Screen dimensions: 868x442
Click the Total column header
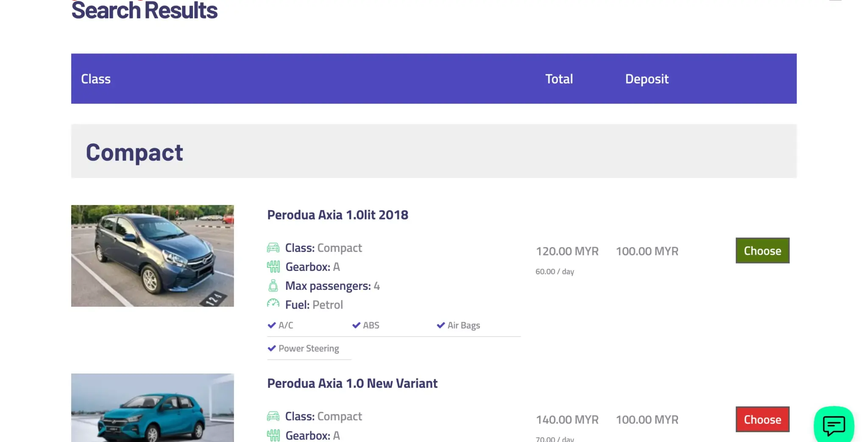(x=559, y=79)
